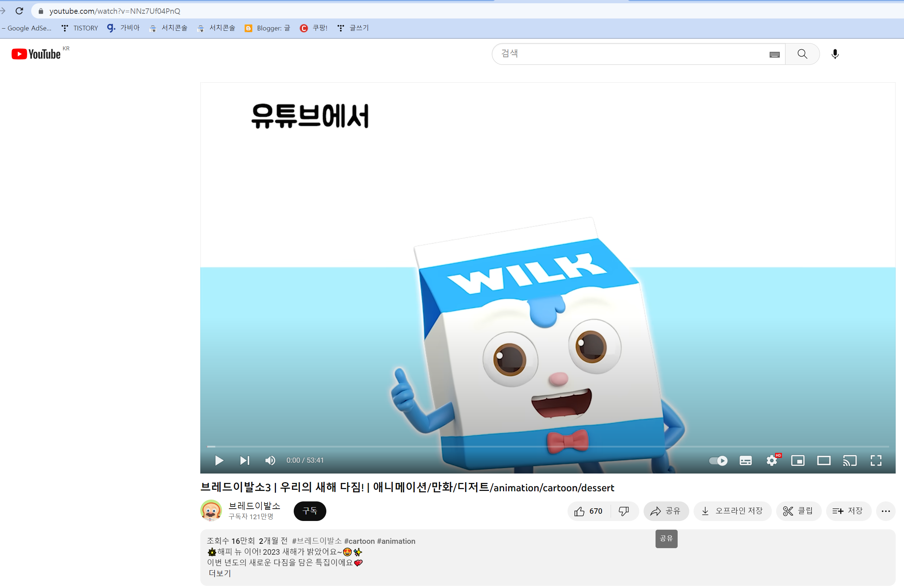904x588 pixels.
Task: Switch to theater mode
Action: coord(824,461)
